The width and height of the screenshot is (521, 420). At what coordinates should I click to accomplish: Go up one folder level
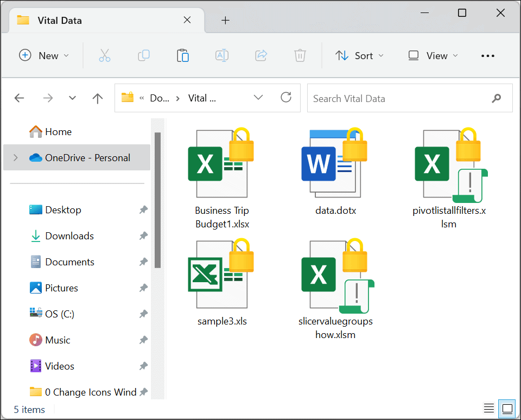[x=98, y=98]
